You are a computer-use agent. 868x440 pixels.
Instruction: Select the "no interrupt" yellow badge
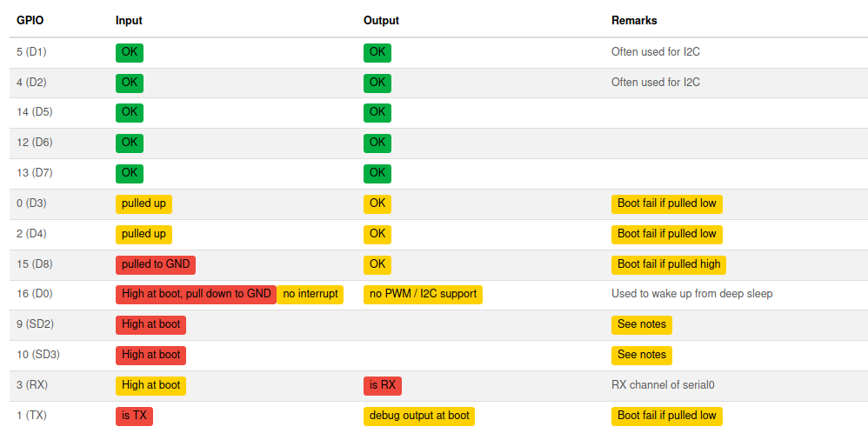310,294
